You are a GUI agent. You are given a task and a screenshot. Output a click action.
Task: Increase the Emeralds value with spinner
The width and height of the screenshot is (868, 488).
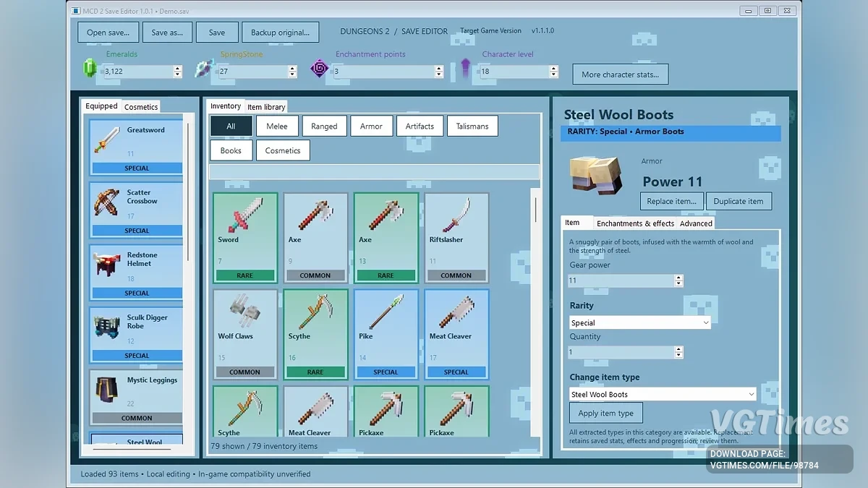[178, 69]
